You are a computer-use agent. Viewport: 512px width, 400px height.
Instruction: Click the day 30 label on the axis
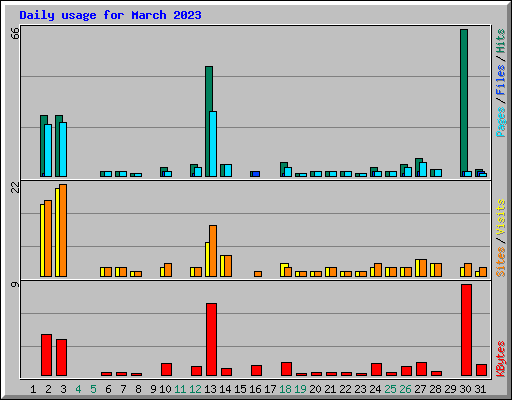click(465, 389)
